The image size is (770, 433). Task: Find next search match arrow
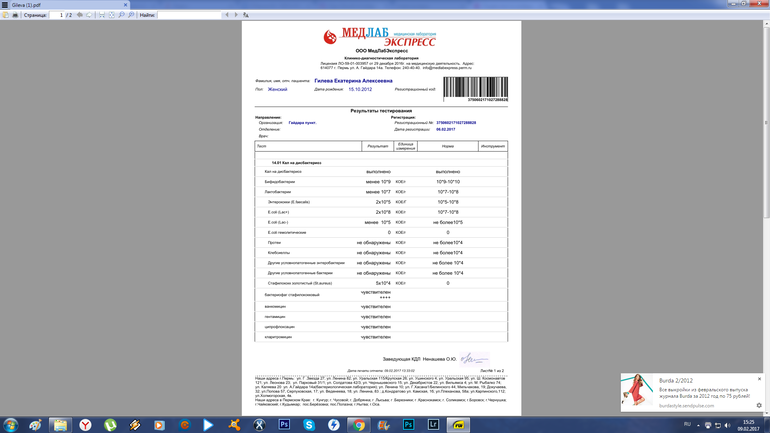[x=236, y=15]
